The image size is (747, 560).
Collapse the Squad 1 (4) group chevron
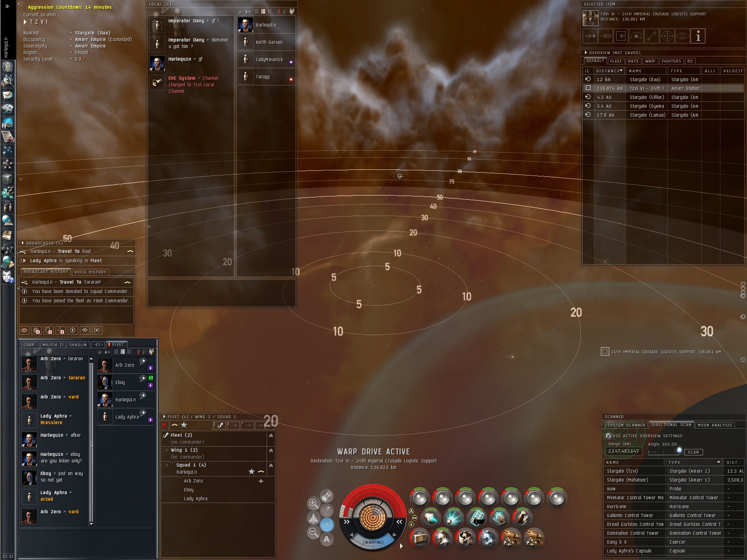[271, 465]
